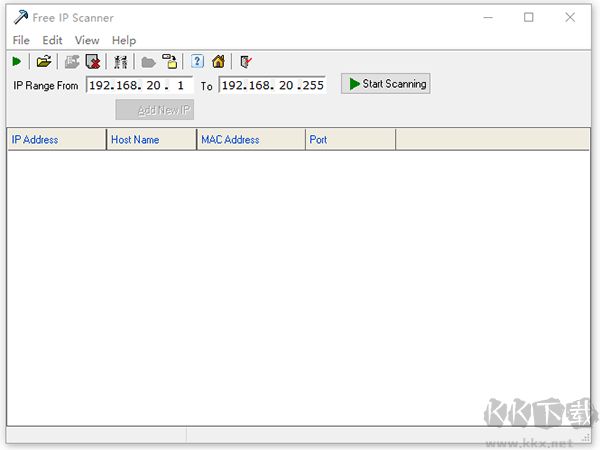Click the open folder toolbar icon
The height and width of the screenshot is (450, 600).
tap(44, 61)
